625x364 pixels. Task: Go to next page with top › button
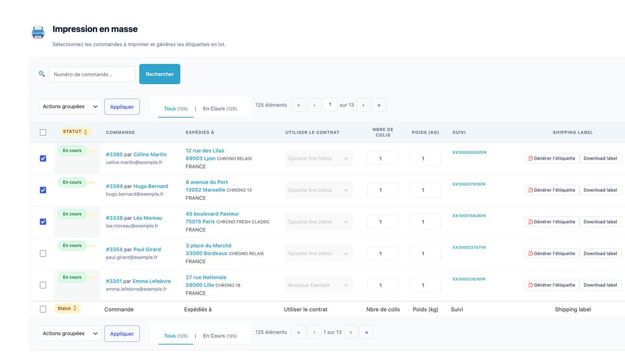click(x=363, y=105)
